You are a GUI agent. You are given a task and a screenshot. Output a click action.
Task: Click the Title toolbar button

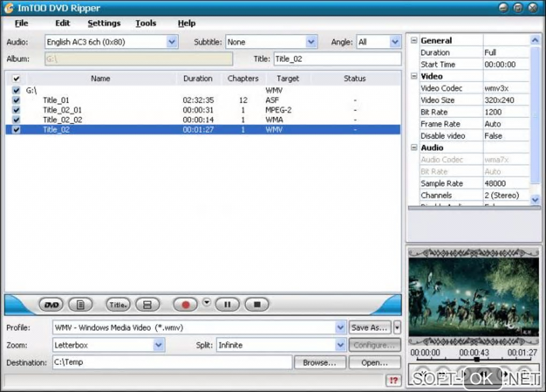click(x=118, y=305)
